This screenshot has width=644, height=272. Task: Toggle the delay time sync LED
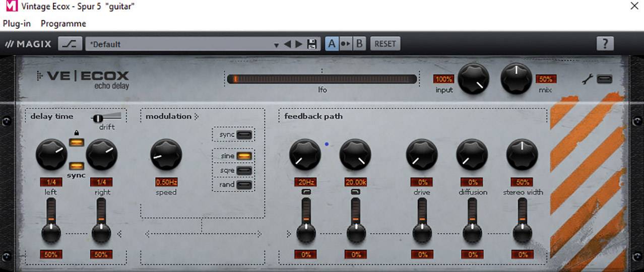pos(77,165)
